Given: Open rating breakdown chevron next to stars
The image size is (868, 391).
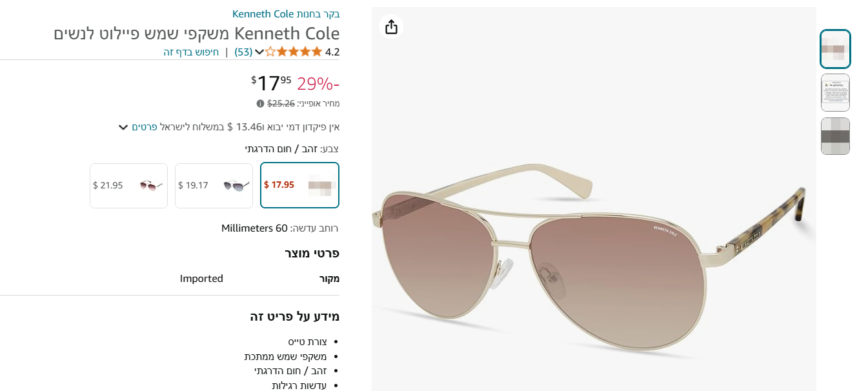Looking at the screenshot, I should [x=259, y=52].
